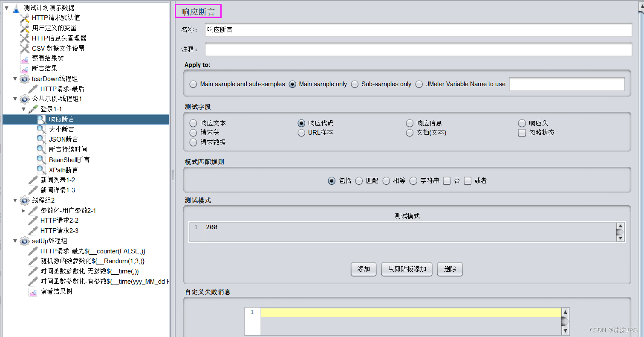This screenshot has width=644, height=337.
Task: Select 请求头 as test field
Action: 193,133
